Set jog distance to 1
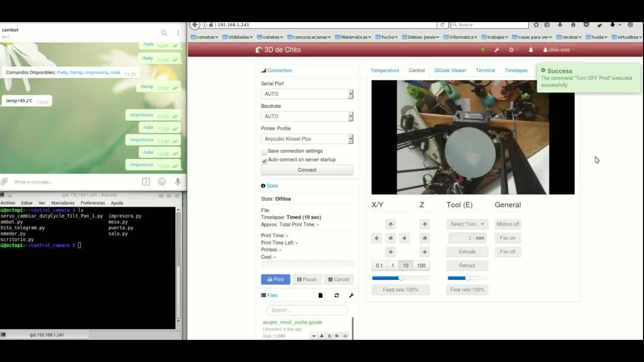Screen dimensions: 644x362 (393, 265)
